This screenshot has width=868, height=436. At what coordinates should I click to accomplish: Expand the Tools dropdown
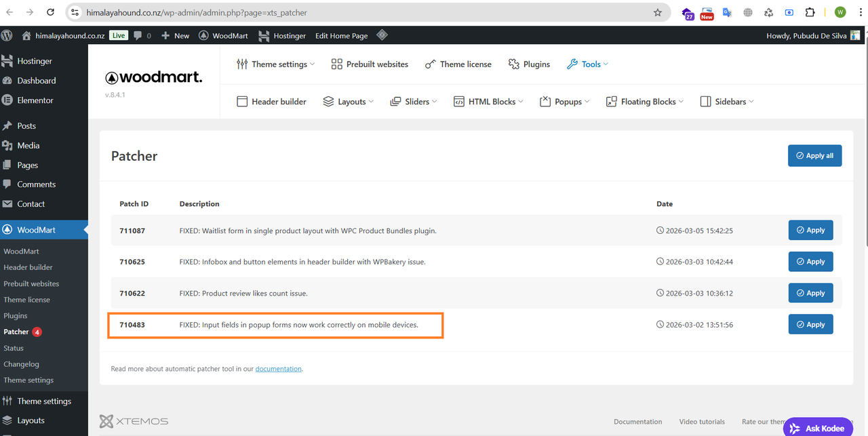[x=588, y=64]
